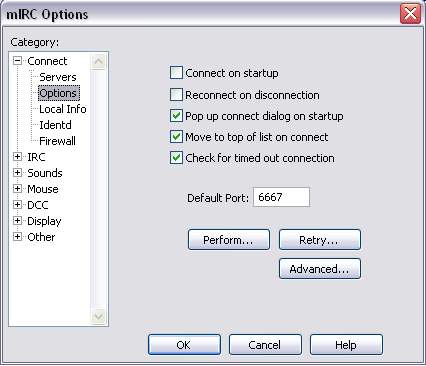Viewport: 426px width, 366px height.
Task: Select Servers in the category tree
Action: pyautogui.click(x=58, y=77)
